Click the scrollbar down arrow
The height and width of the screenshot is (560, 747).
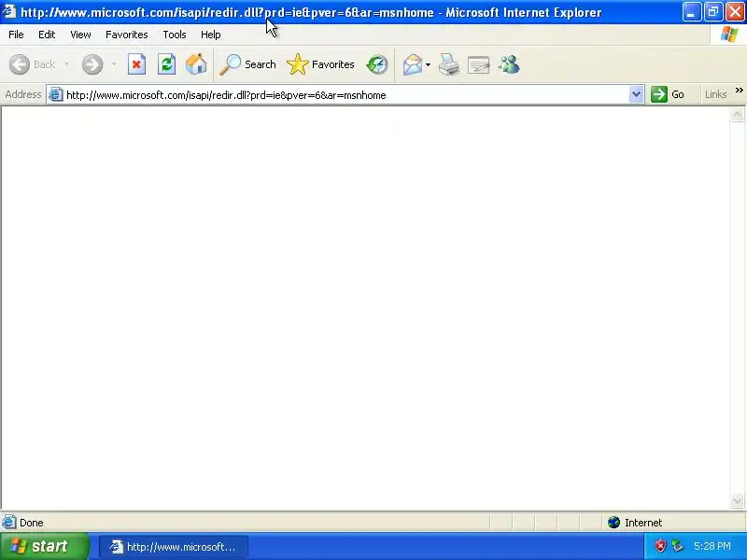(737, 500)
